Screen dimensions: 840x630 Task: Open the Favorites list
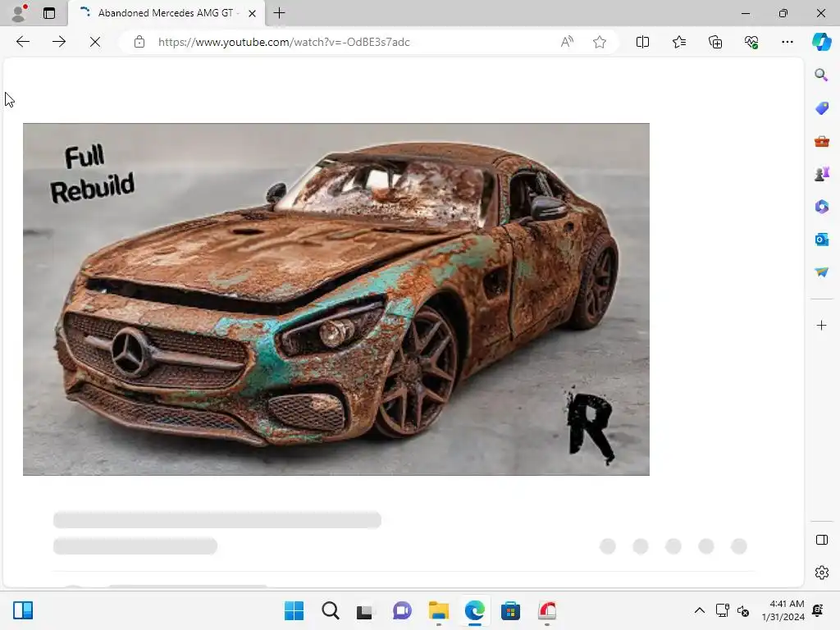(x=678, y=42)
